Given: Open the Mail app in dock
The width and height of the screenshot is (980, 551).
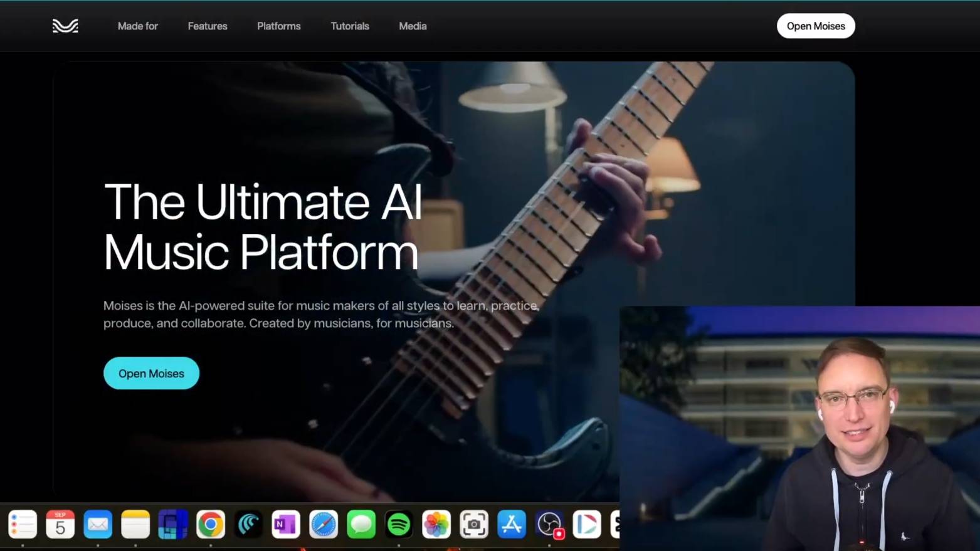Looking at the screenshot, I should 98,524.
